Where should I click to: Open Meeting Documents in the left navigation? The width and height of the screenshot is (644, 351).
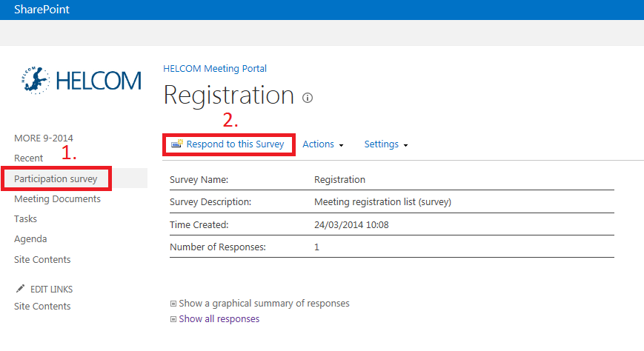point(57,198)
